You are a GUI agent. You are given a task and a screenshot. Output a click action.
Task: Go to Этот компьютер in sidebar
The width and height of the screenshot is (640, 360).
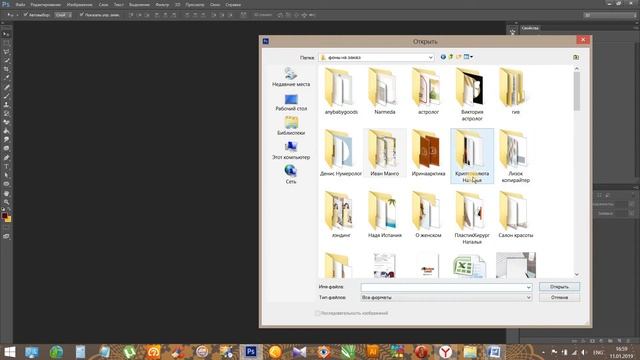click(x=291, y=150)
